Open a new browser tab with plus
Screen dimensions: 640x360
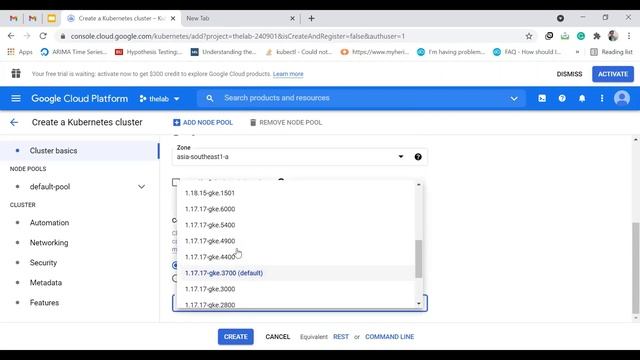(x=311, y=18)
